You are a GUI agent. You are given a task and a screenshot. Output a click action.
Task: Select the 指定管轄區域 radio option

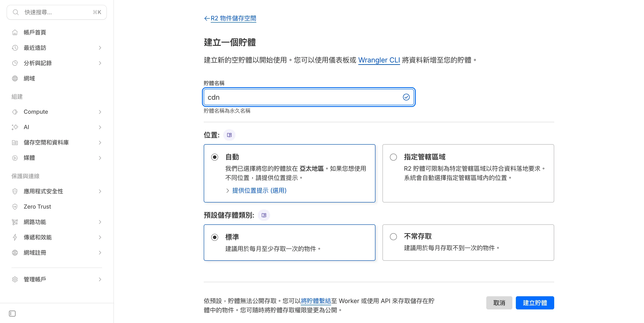(393, 157)
